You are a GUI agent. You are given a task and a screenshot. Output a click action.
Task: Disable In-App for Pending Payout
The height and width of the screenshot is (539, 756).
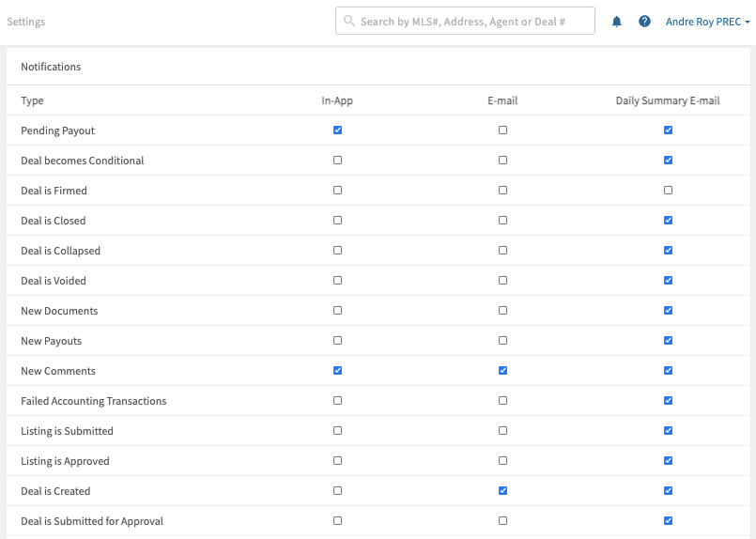coord(337,131)
